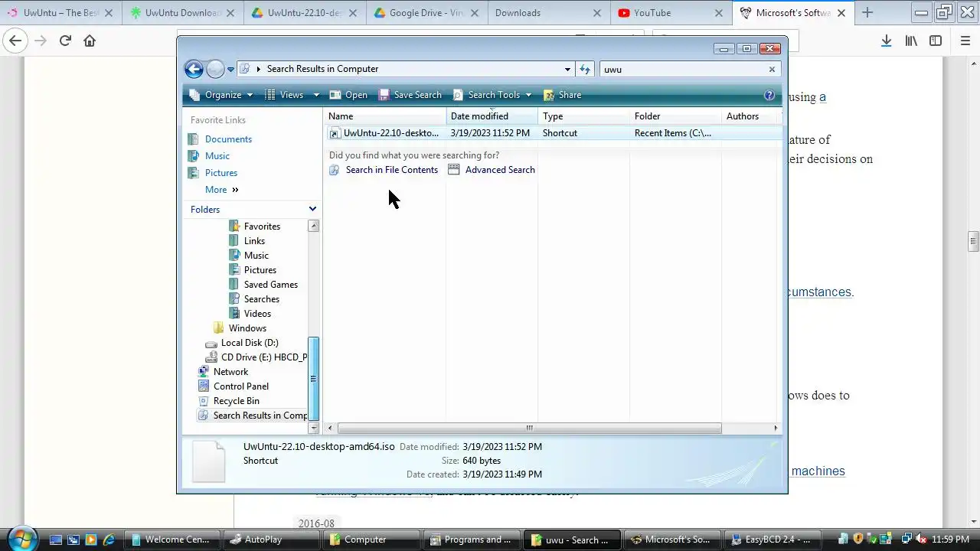Open Pictures in Favorite Links
The height and width of the screenshot is (551, 980).
(x=220, y=173)
